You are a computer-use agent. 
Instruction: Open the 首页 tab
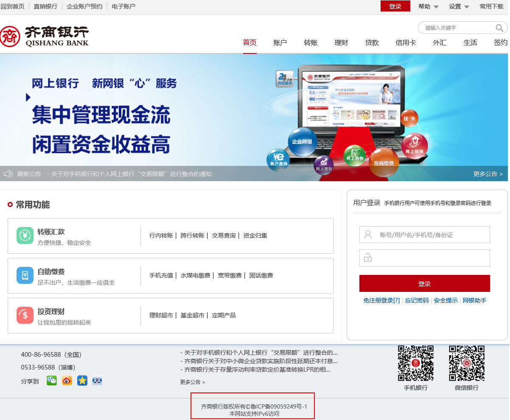coord(250,42)
